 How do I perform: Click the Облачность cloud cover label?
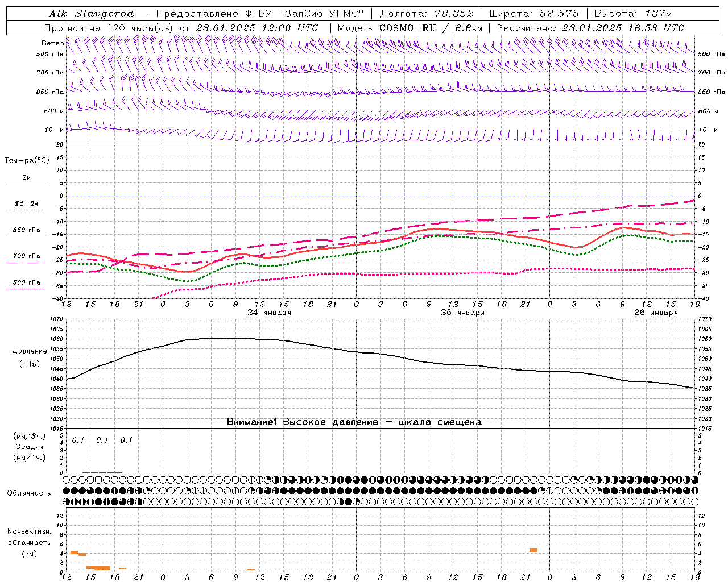coord(29,493)
